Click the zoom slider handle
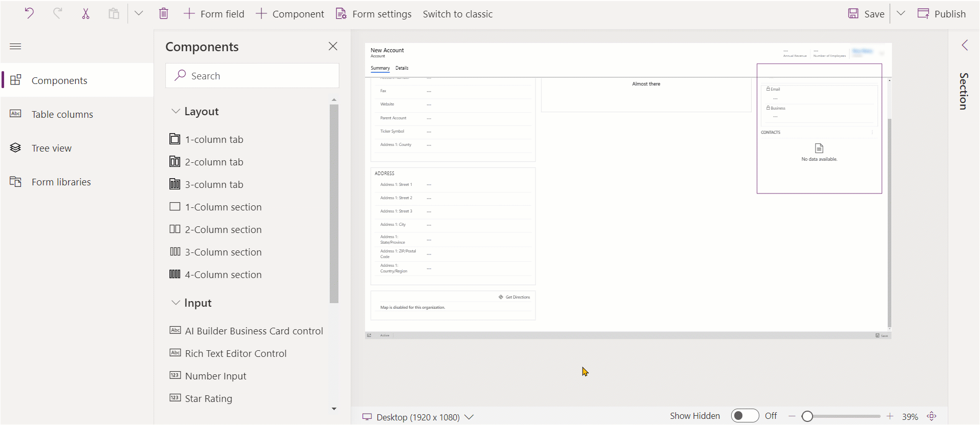Image resolution: width=980 pixels, height=425 pixels. pyautogui.click(x=807, y=416)
